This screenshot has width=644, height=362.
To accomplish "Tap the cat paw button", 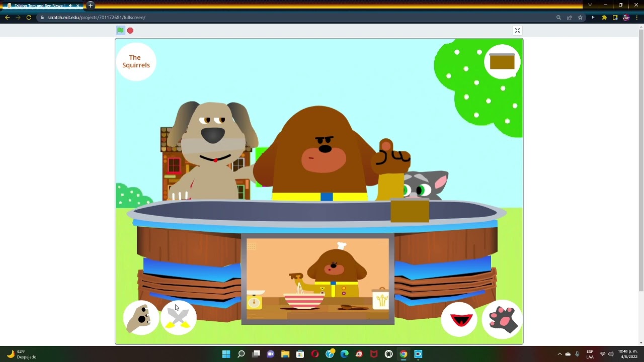I will point(502,319).
